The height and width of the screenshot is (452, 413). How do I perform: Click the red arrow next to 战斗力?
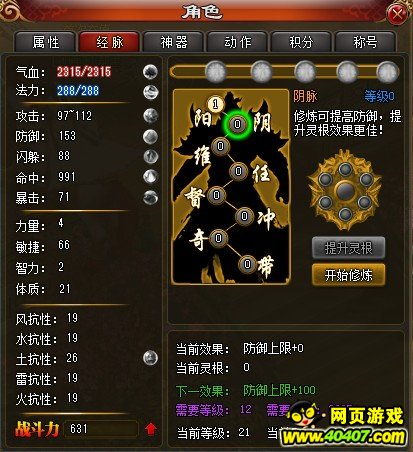coord(151,429)
